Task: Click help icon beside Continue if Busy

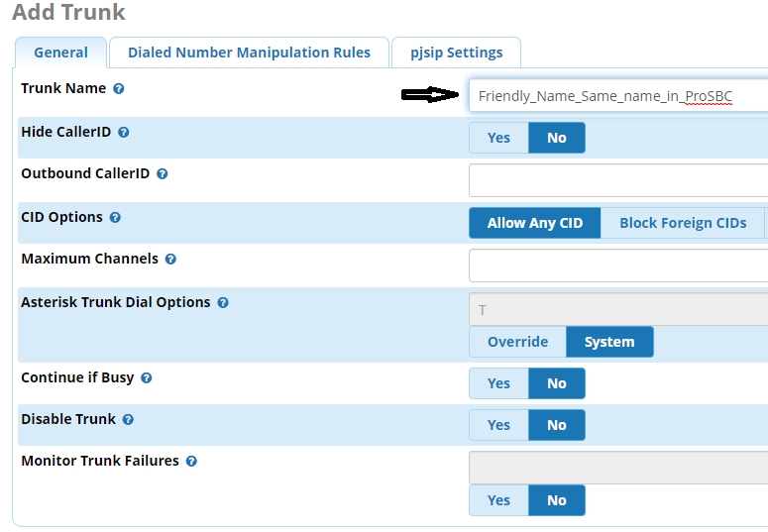Action: pyautogui.click(x=147, y=378)
